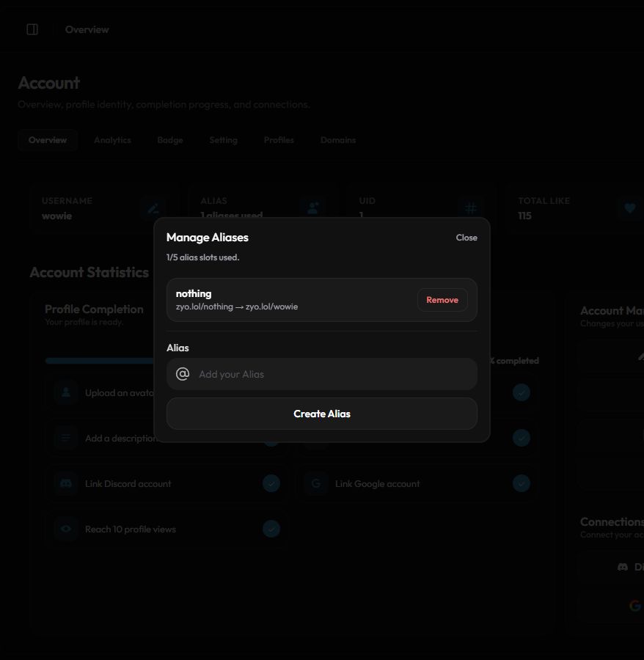644x660 pixels.
Task: Click the Create Alias button
Action: 322,414
